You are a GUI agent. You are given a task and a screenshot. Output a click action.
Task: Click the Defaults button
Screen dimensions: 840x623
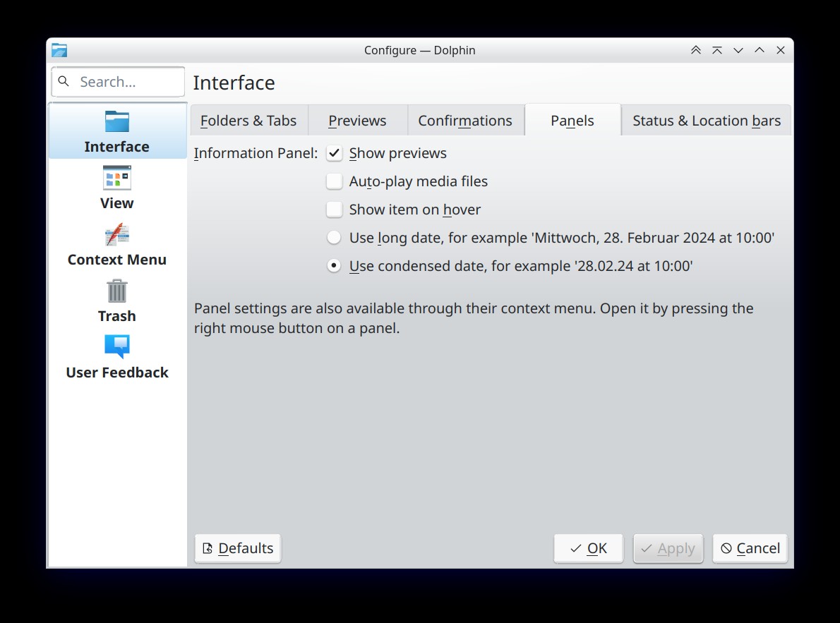point(238,548)
